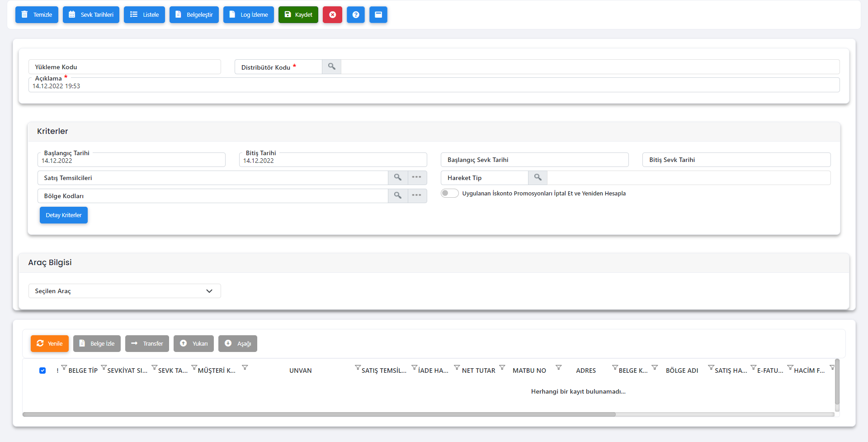Click ellipsis next to Satış Temsilcileri
Image resolution: width=868 pixels, height=442 pixels.
click(417, 177)
